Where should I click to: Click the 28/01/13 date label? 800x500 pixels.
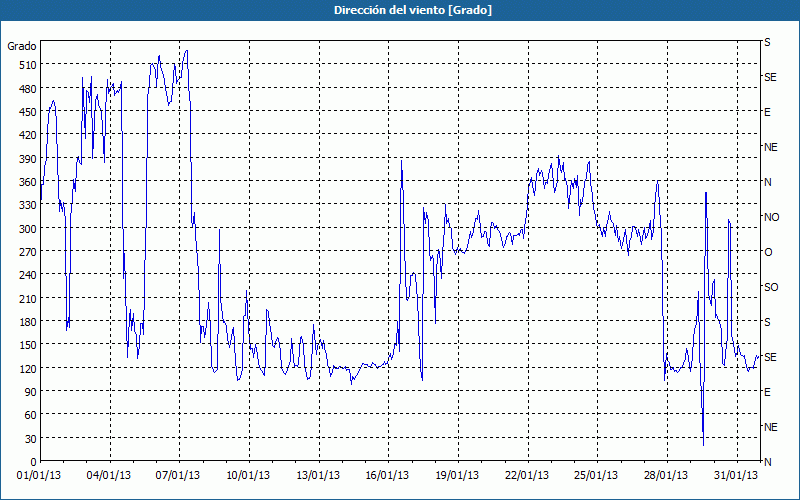(666, 476)
